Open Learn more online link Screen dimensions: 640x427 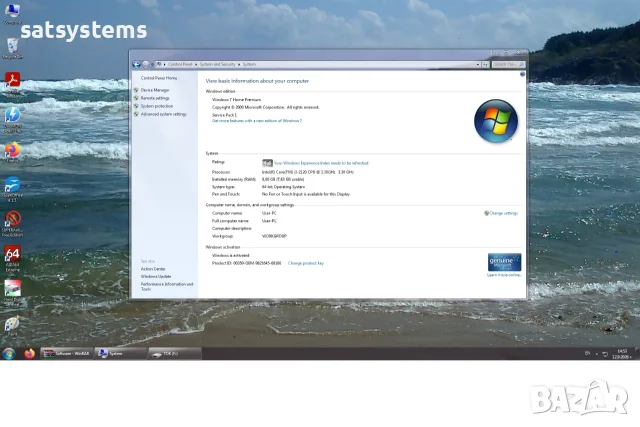click(x=504, y=275)
